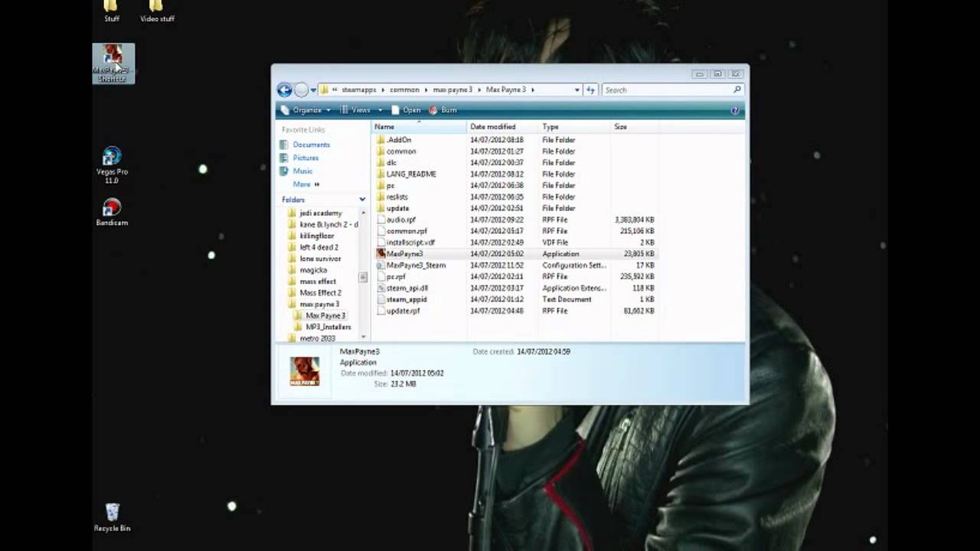980x551 pixels.
Task: Select the installscript.vdf file icon
Action: tap(381, 243)
